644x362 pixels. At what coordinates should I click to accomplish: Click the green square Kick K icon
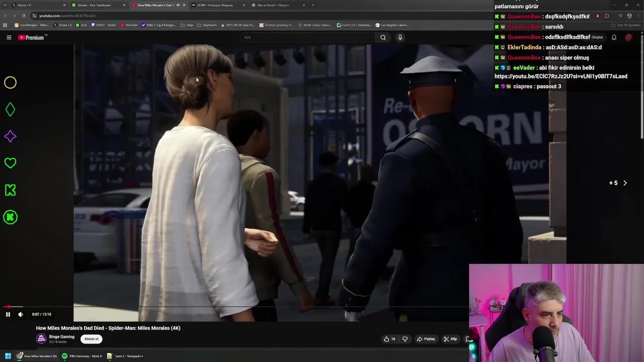coord(10,190)
